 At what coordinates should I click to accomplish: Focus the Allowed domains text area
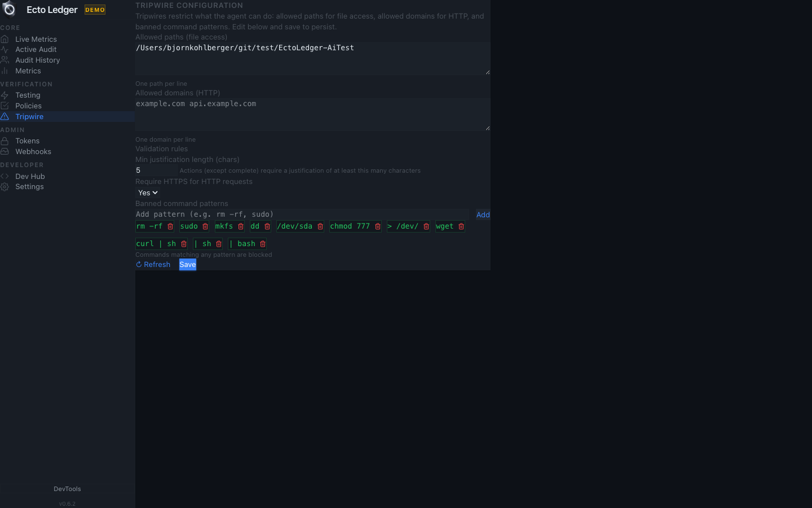pos(312,114)
